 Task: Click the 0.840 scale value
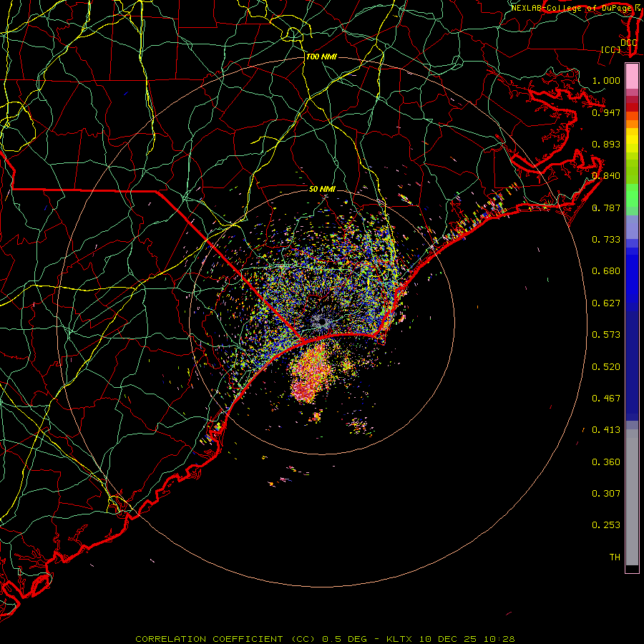click(x=606, y=176)
